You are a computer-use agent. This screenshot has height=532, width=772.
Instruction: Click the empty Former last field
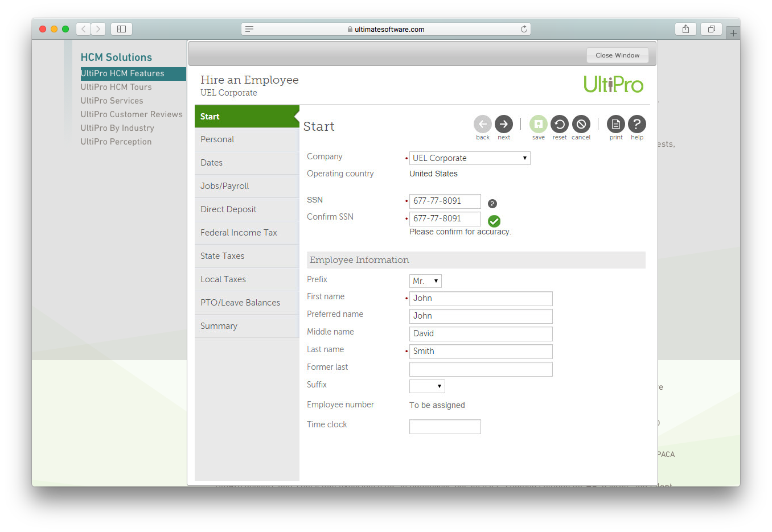tap(481, 369)
